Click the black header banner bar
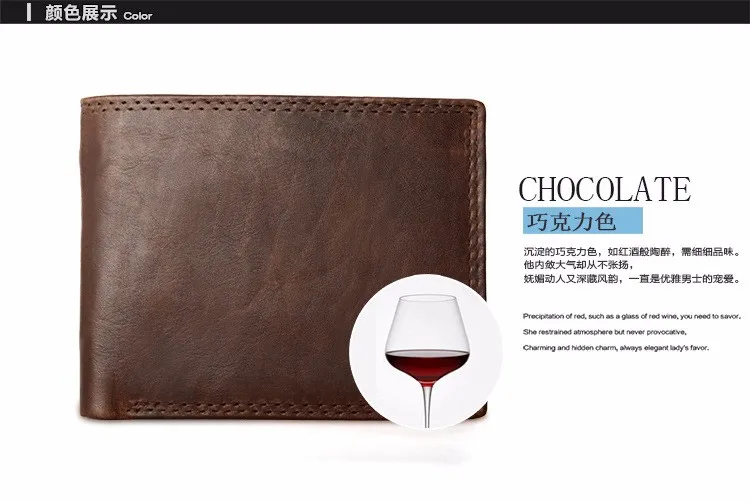 [x=375, y=12]
